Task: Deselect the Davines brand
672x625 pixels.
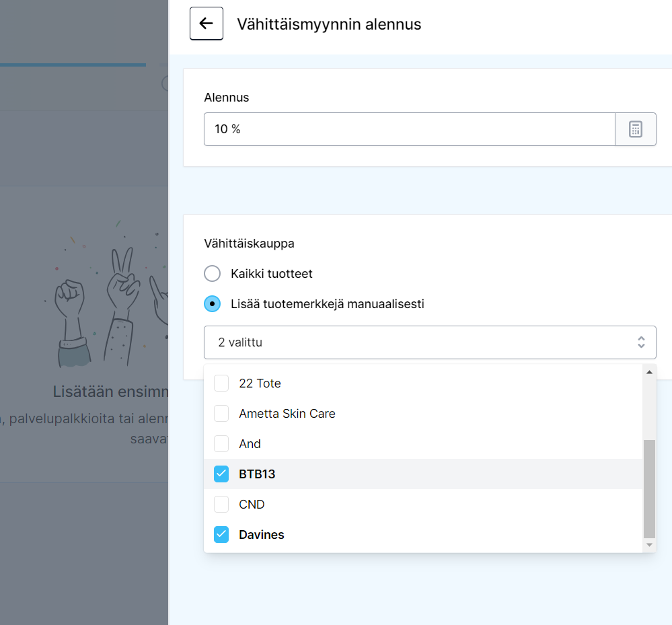Action: [x=221, y=534]
